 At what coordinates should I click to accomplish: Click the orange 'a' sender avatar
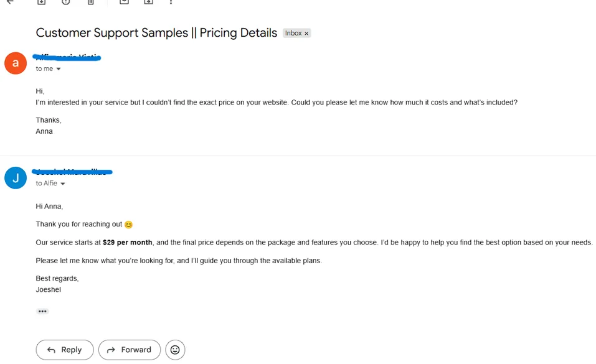coord(16,63)
